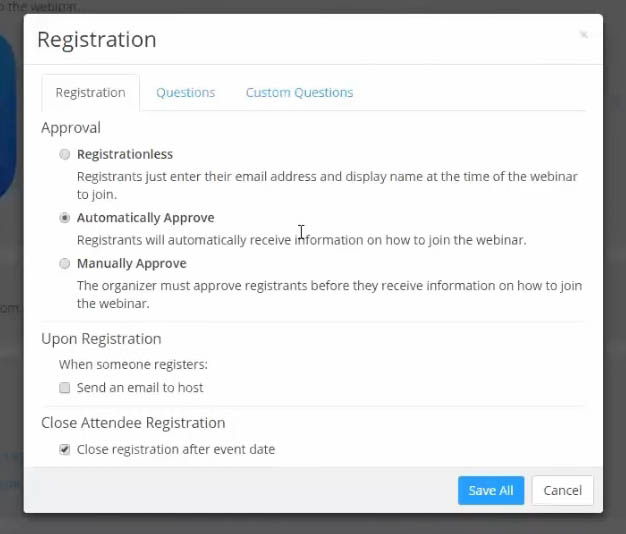Click the Approval section heading

pos(70,128)
